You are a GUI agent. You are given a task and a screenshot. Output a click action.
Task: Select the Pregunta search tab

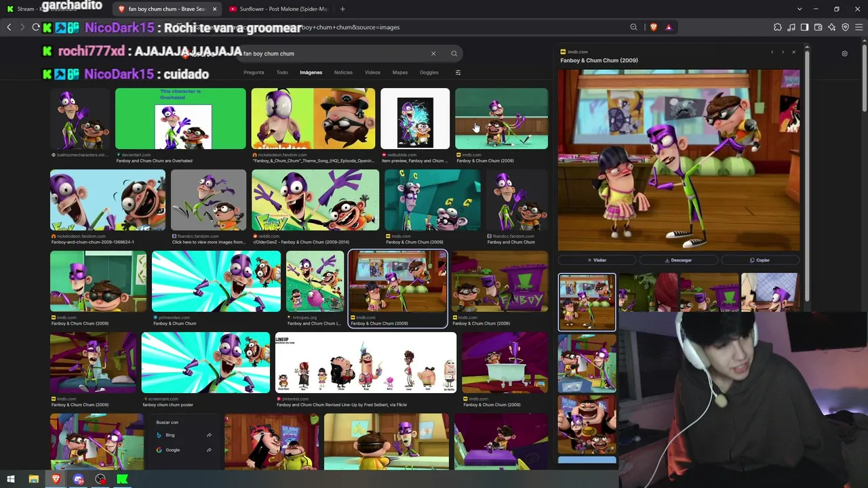pos(254,73)
